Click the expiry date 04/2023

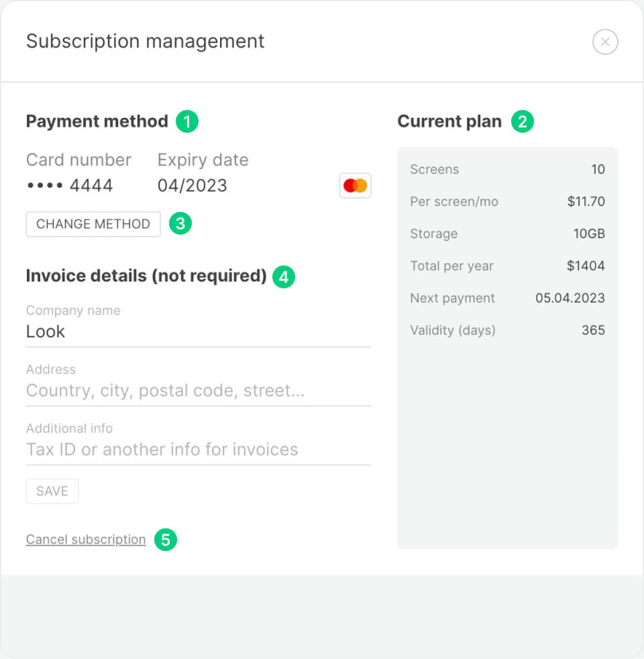click(193, 186)
